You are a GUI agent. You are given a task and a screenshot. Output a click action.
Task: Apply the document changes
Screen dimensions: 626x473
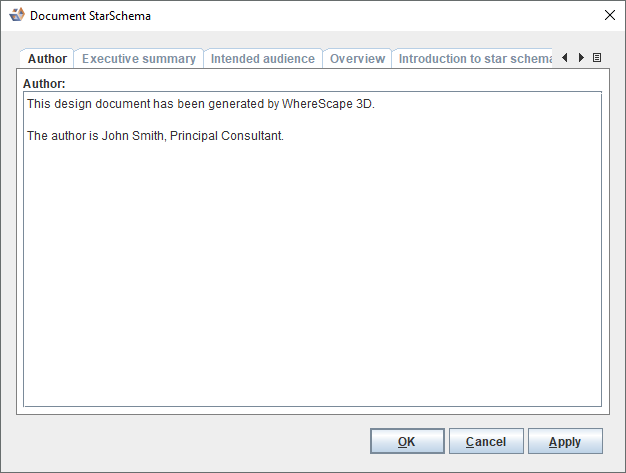point(565,441)
